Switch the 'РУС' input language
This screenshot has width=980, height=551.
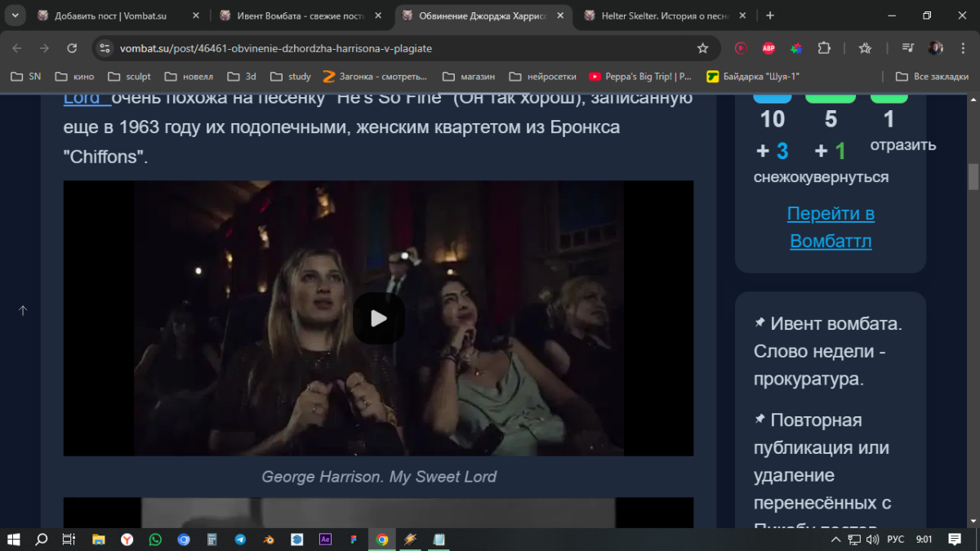(x=896, y=539)
